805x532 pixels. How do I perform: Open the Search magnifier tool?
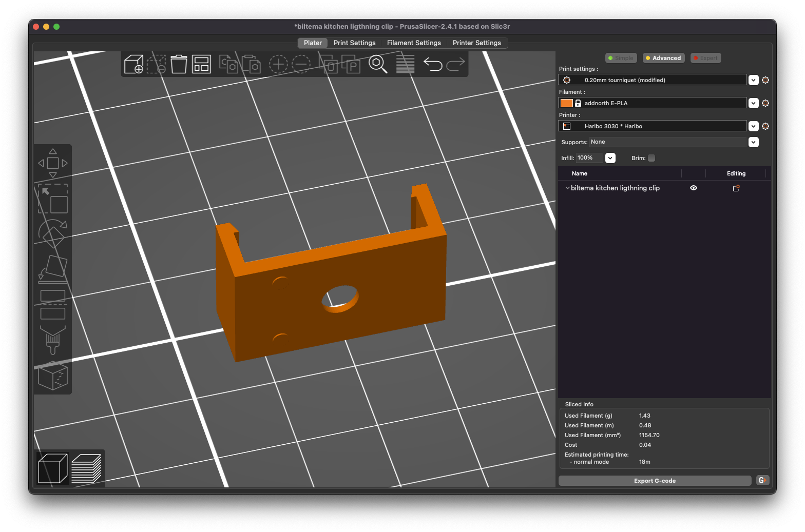(x=378, y=64)
